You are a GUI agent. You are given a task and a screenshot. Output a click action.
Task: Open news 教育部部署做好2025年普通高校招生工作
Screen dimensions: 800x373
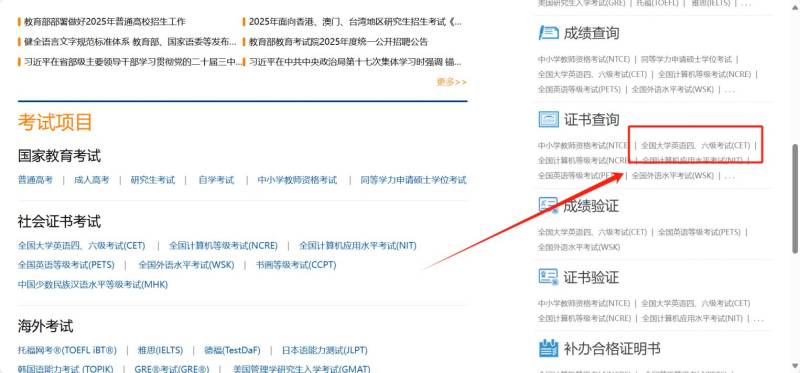pyautogui.click(x=105, y=22)
